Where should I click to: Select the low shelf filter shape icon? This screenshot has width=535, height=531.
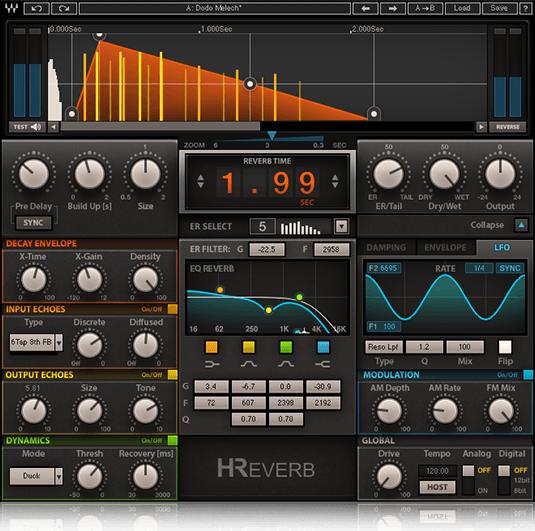coord(212,364)
